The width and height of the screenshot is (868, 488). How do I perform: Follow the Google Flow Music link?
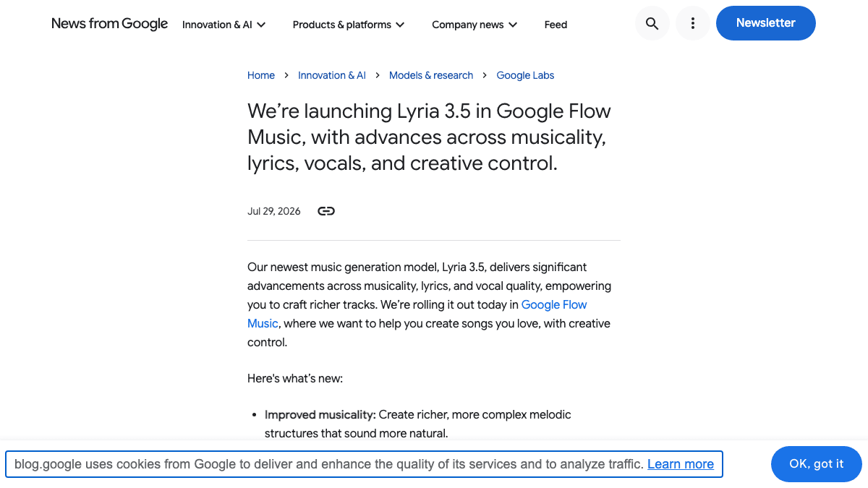click(554, 304)
